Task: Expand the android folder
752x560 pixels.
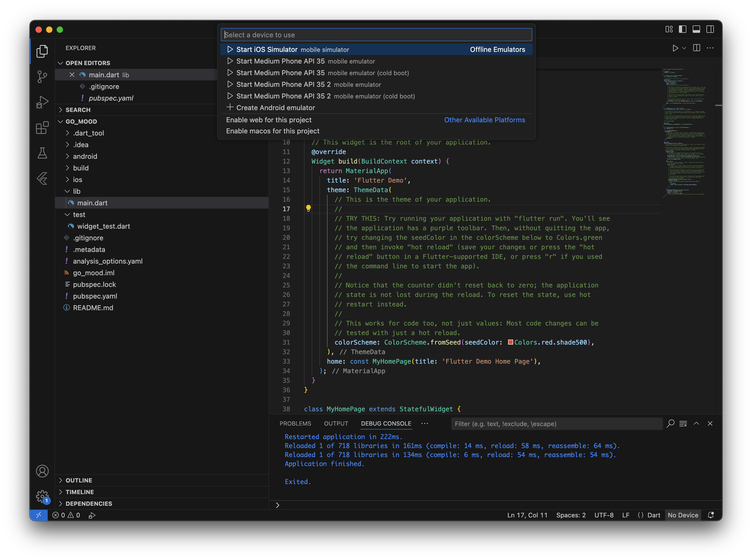Action: coord(85,156)
